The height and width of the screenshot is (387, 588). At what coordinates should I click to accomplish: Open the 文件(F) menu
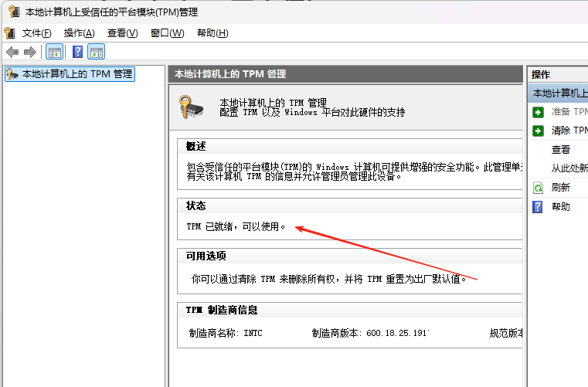(x=36, y=32)
